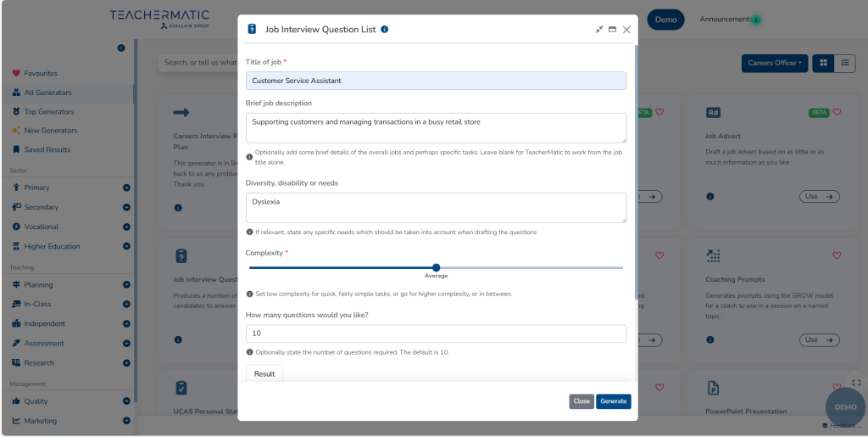The height and width of the screenshot is (437, 868).
Task: Switch to list view icon
Action: click(845, 63)
